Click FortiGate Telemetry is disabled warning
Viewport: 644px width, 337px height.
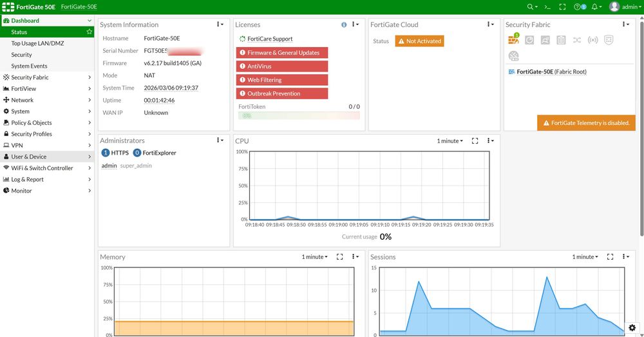click(x=586, y=123)
